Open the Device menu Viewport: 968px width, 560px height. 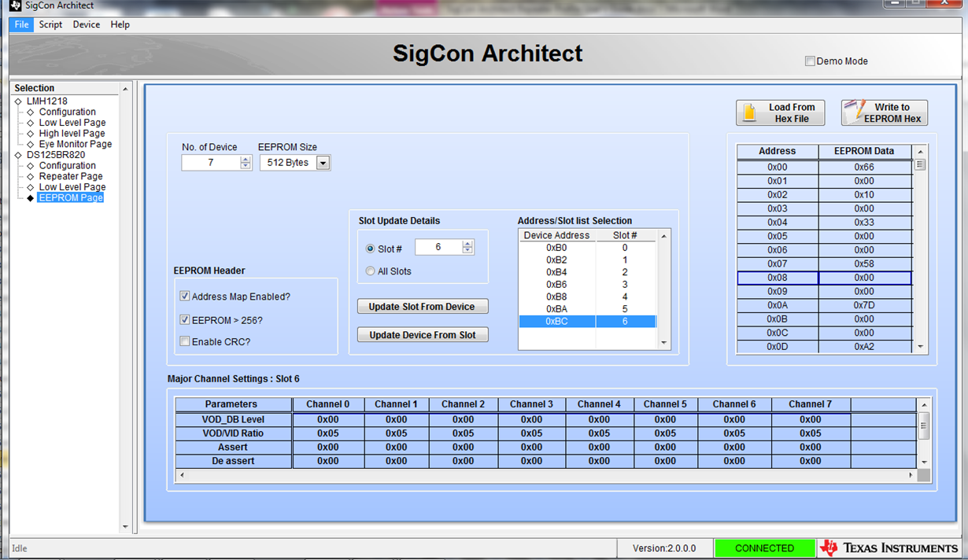coord(86,24)
